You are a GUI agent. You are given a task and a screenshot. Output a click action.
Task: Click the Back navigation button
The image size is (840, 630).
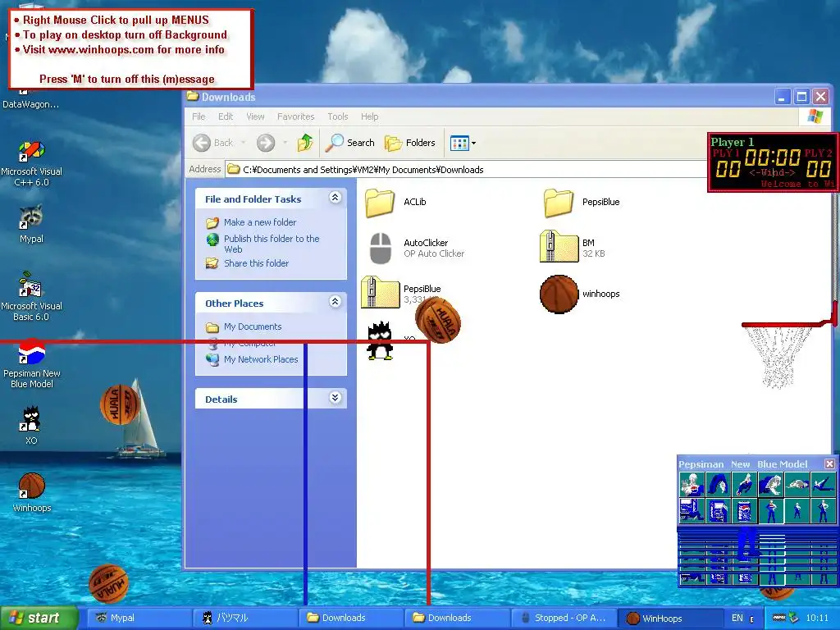point(213,143)
